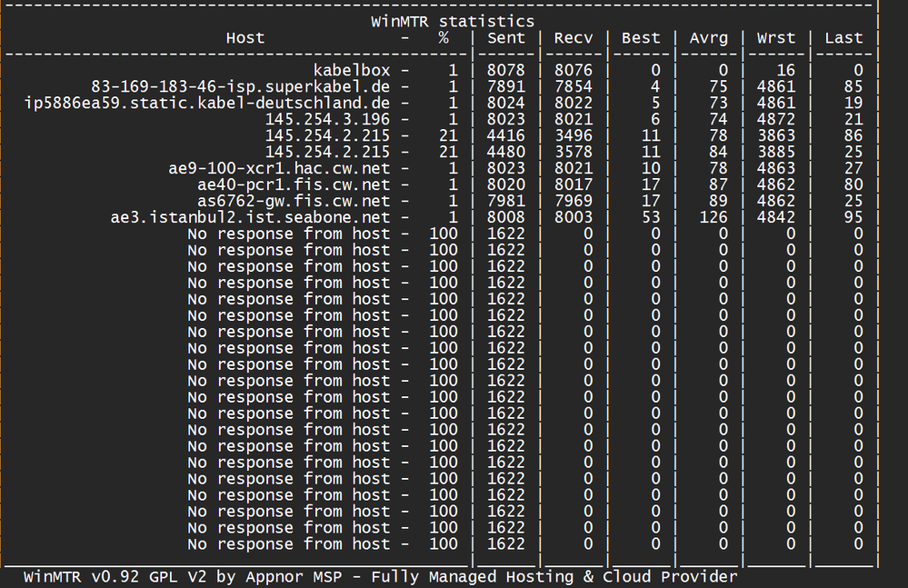Click the ae9-100-xcr1.hac.cw.net host entry
The image size is (908, 588).
(279, 168)
